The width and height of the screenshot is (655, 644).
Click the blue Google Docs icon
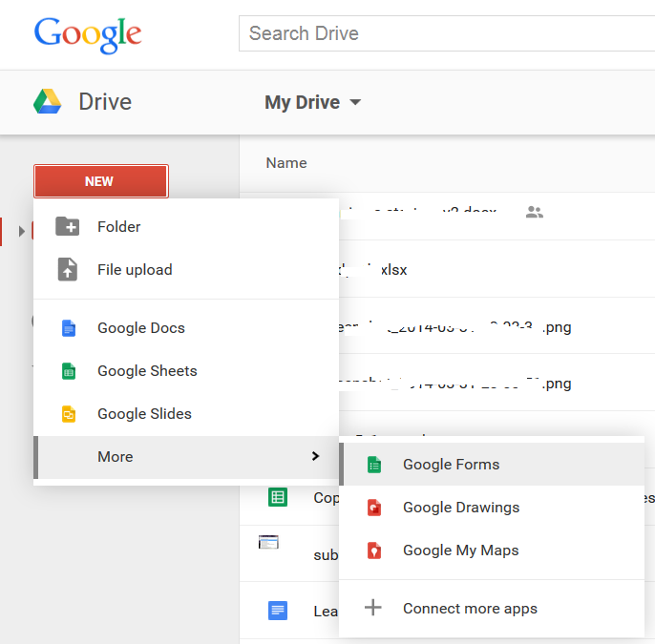click(69, 328)
